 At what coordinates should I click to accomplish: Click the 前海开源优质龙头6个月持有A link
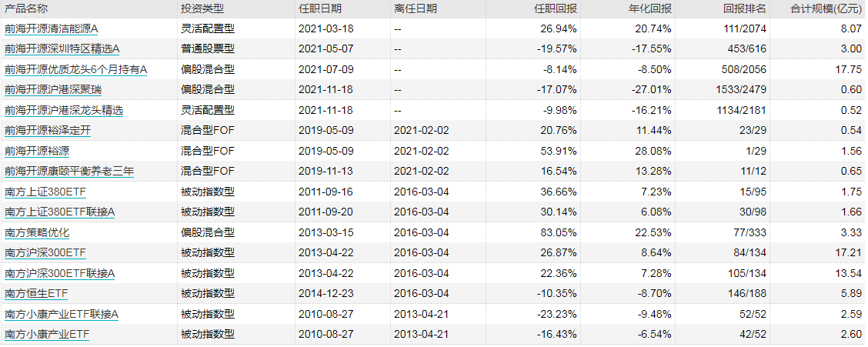[x=75, y=69]
